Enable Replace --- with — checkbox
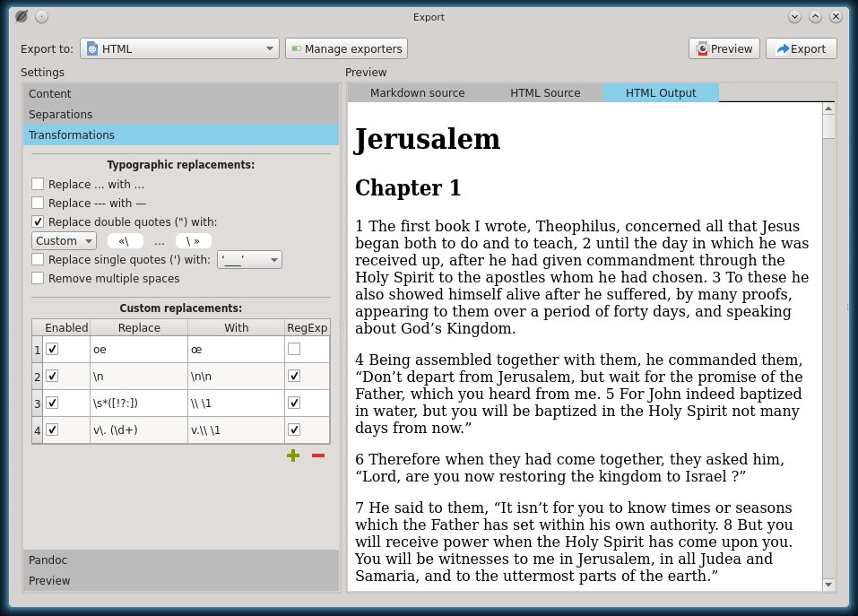This screenshot has height=616, width=858. pos(38,203)
